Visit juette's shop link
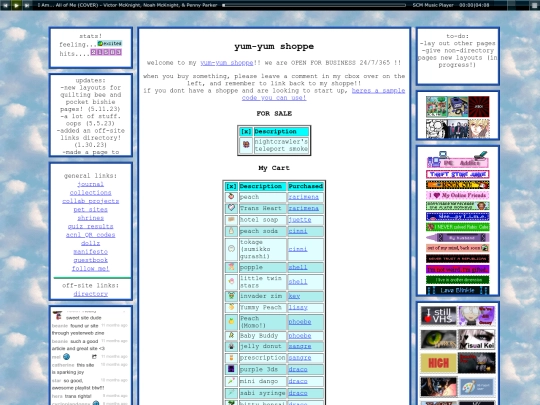Screen dimensions: 540x405 [x=300, y=219]
